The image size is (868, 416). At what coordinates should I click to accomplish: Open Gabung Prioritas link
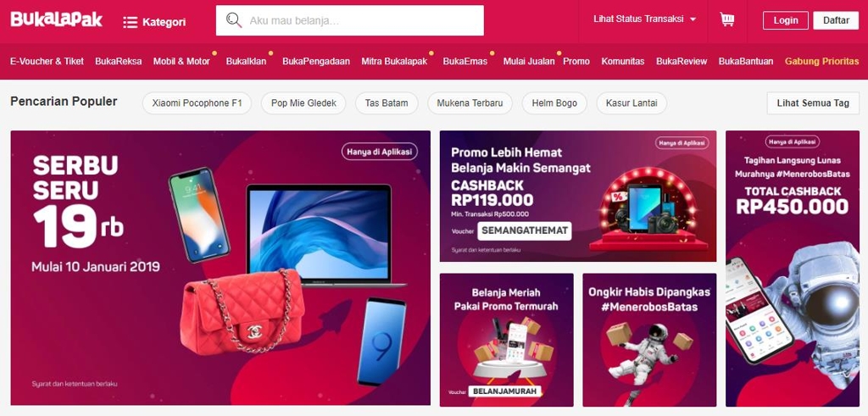click(821, 61)
